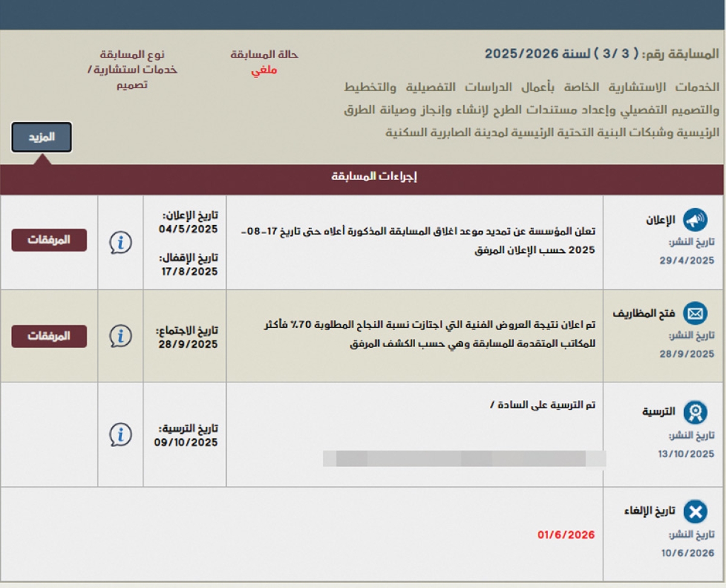The image size is (726, 588).
Task: Open المرفقات in the فتح المظاريف row
Action: (49, 336)
